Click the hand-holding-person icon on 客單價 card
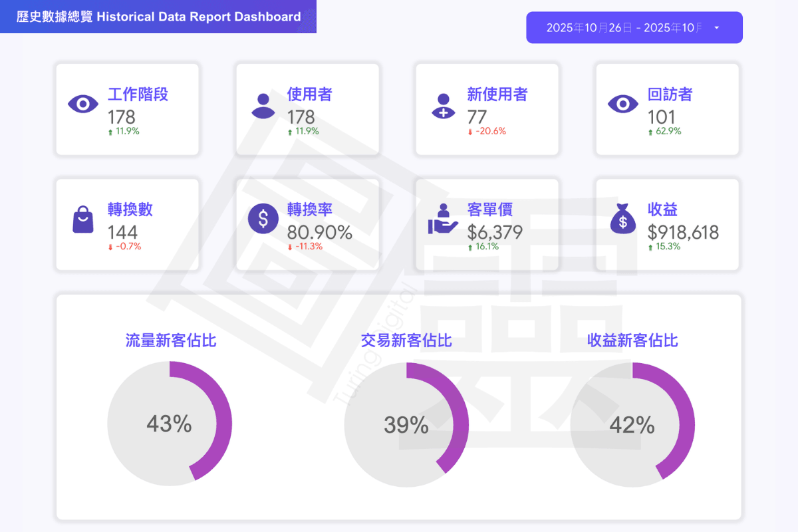 click(x=443, y=218)
